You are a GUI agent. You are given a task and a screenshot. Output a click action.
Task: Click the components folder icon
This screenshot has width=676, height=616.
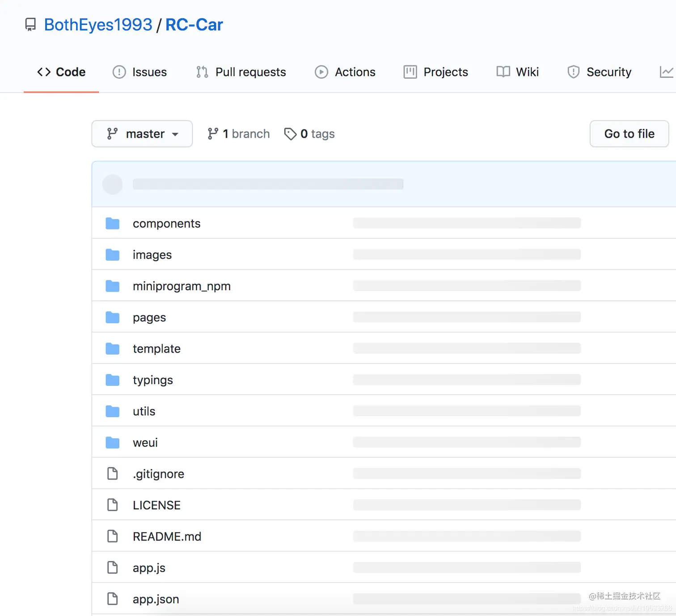point(113,224)
